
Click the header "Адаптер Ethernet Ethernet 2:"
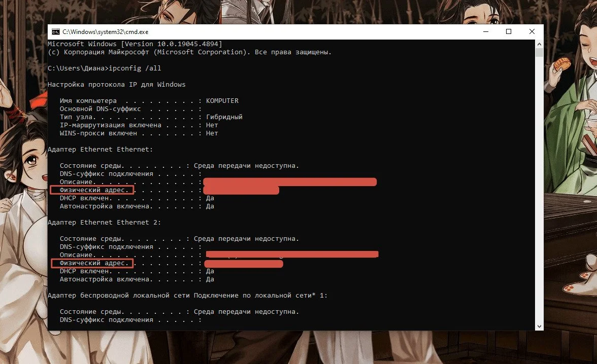pyautogui.click(x=105, y=223)
